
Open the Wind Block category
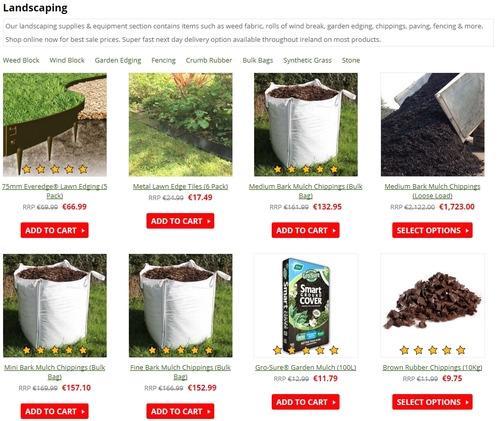tap(67, 60)
